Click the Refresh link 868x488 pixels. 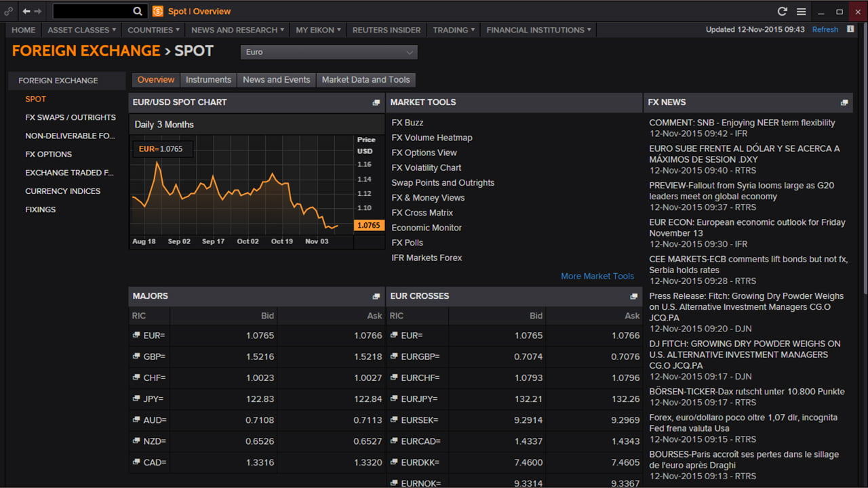point(825,30)
